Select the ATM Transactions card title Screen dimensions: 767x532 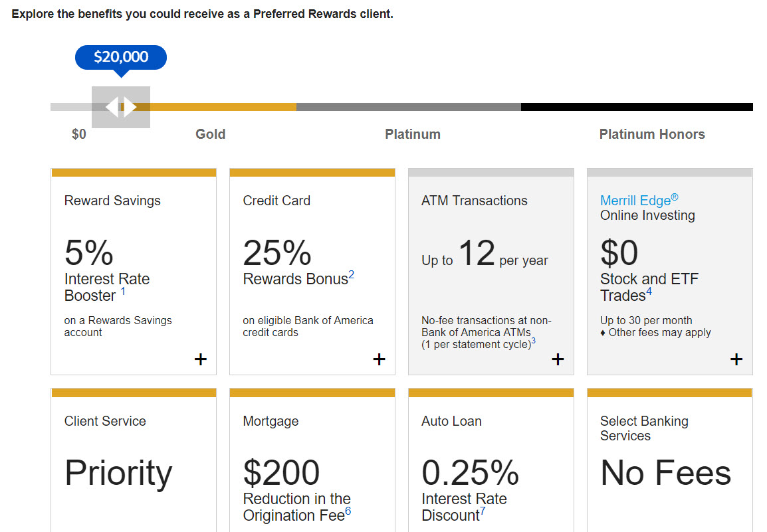click(475, 201)
